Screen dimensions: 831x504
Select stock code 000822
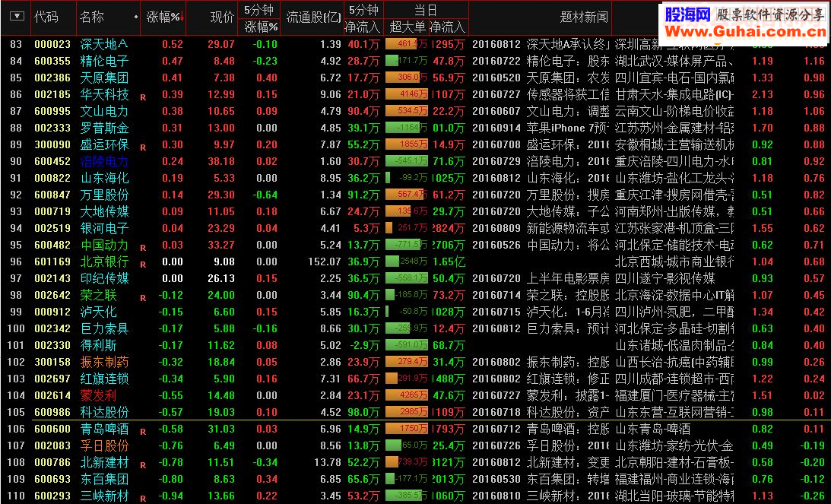tap(52, 178)
